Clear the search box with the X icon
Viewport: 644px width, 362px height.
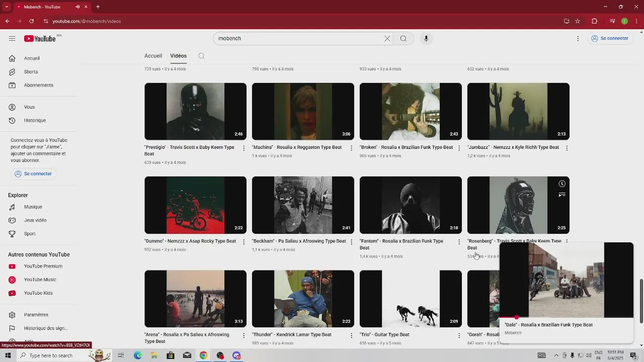(x=387, y=38)
